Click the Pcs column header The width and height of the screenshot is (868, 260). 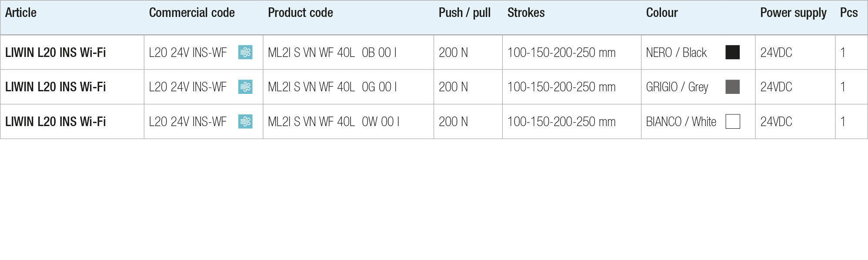coord(849,13)
